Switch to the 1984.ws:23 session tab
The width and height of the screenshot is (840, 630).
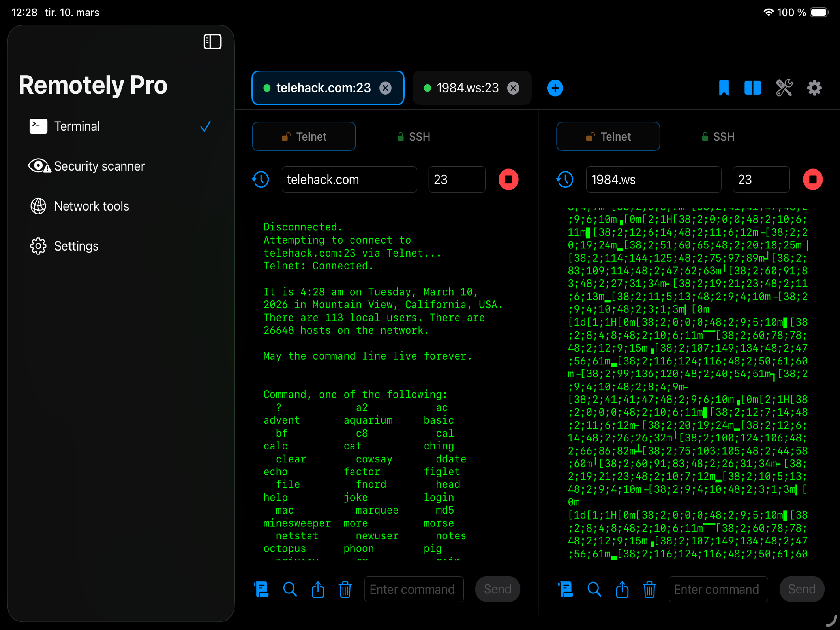pos(471,88)
